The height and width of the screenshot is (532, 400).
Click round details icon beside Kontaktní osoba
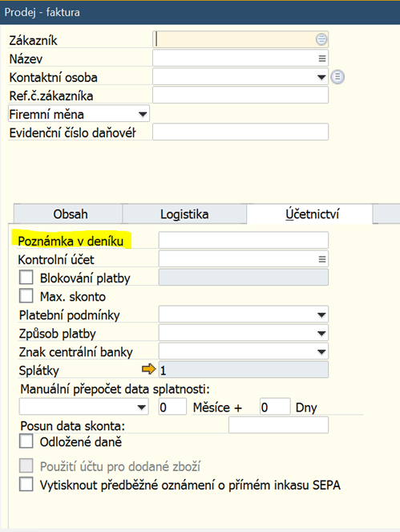click(337, 77)
